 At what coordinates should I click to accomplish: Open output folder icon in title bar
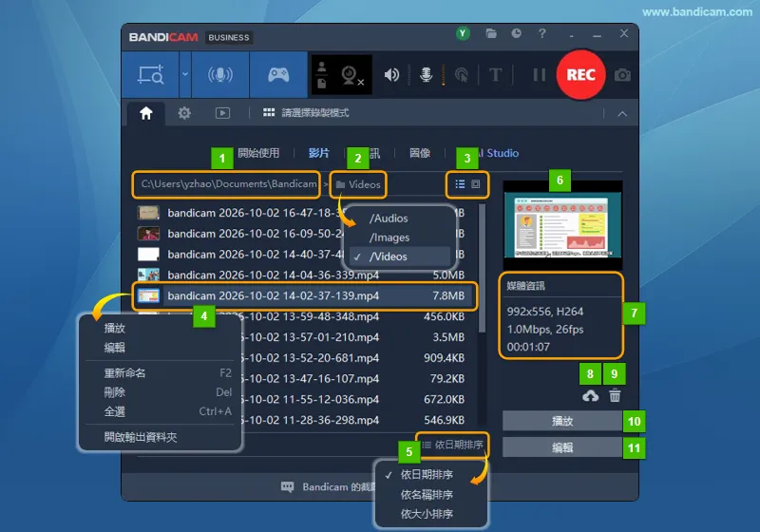(491, 33)
